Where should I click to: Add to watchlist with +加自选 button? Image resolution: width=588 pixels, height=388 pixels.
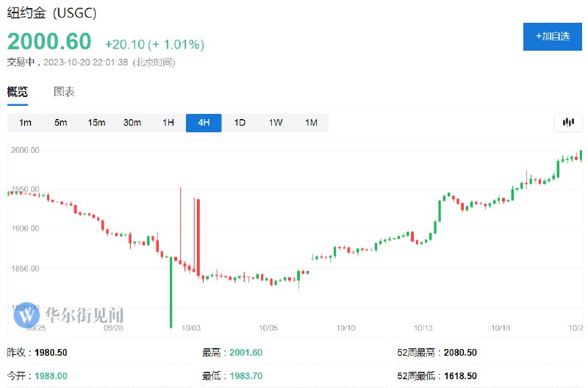tap(553, 36)
